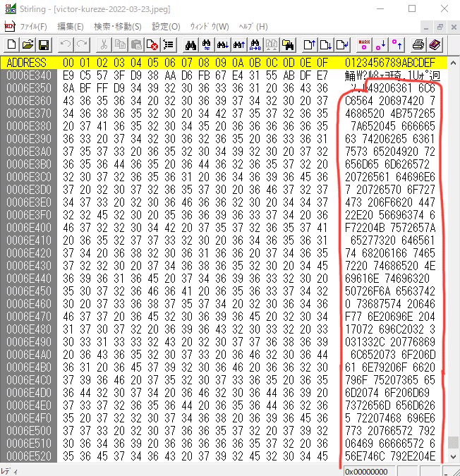This screenshot has height=476, width=460.
Task: Click byte 8A in row 0006E350
Action: click(68, 88)
